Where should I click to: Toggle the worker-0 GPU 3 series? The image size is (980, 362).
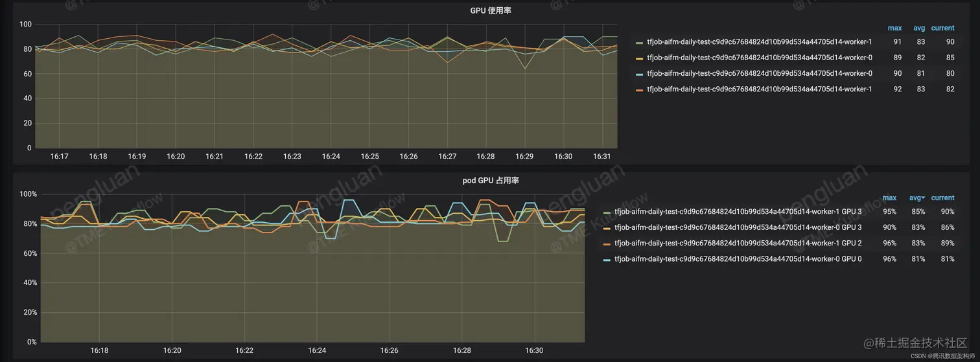point(738,227)
